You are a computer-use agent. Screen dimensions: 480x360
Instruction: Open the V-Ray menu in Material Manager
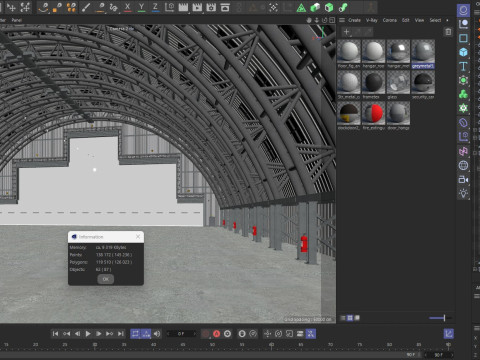click(x=372, y=20)
